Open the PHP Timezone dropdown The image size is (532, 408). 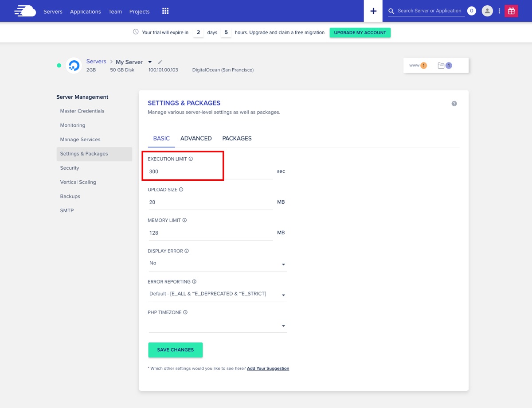(x=218, y=325)
